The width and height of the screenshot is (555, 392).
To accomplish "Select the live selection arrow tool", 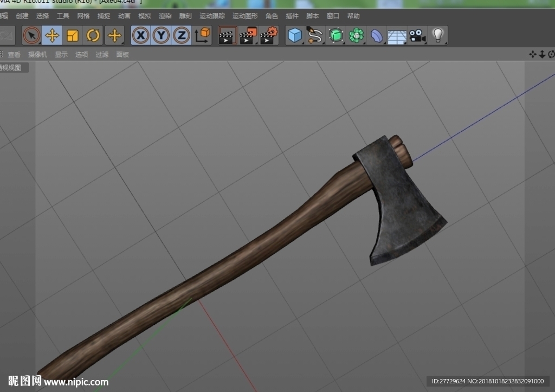I will 32,35.
